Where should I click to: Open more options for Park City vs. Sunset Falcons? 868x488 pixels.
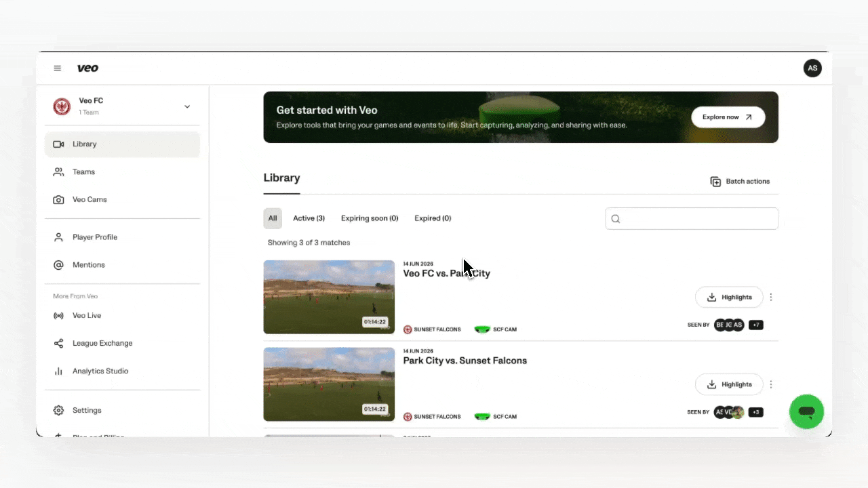(x=771, y=384)
